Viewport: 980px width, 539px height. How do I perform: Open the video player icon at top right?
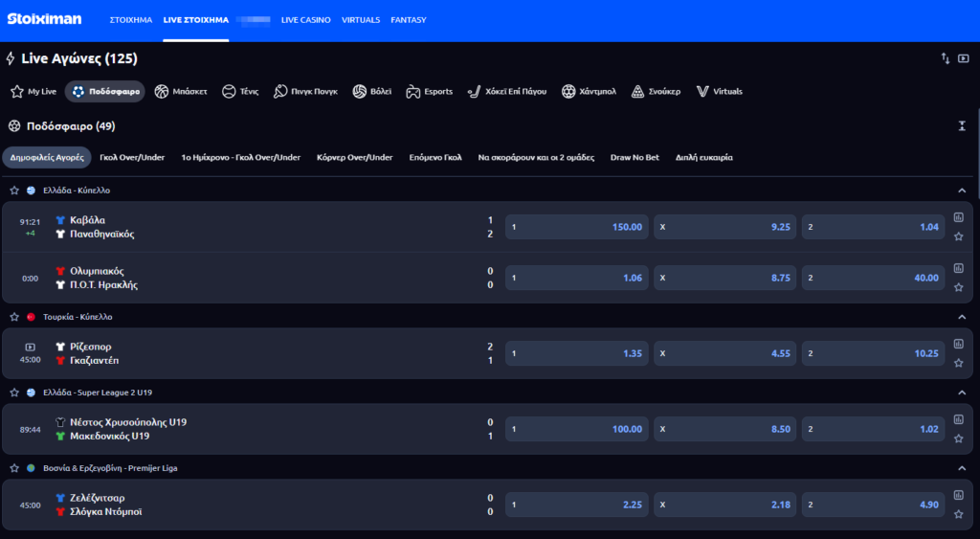tap(963, 58)
